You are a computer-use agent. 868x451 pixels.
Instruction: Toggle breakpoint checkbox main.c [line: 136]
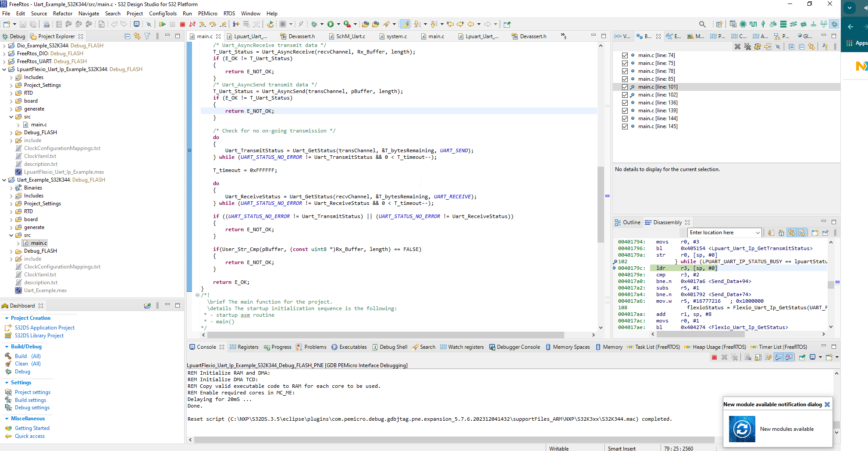pyautogui.click(x=625, y=103)
